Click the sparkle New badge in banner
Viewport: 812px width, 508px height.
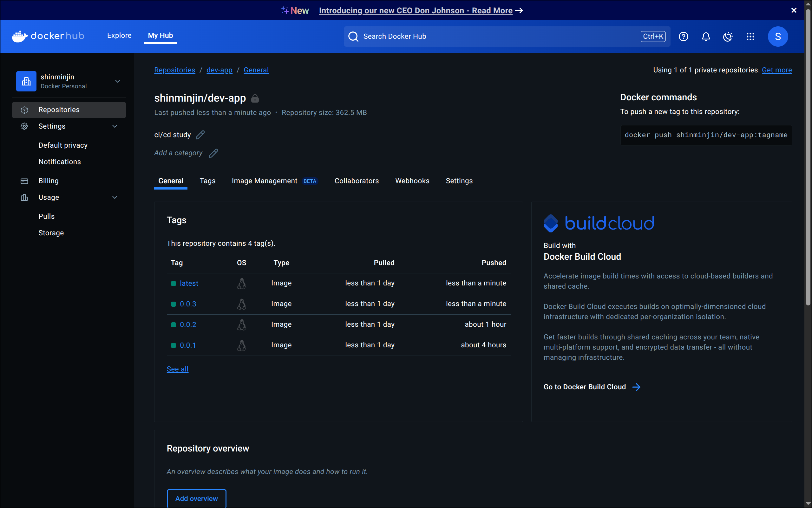pos(295,10)
